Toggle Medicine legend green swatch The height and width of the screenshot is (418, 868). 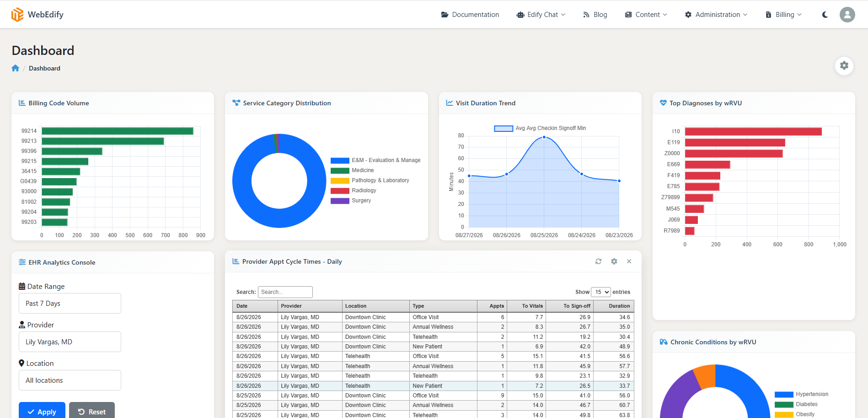tap(340, 170)
